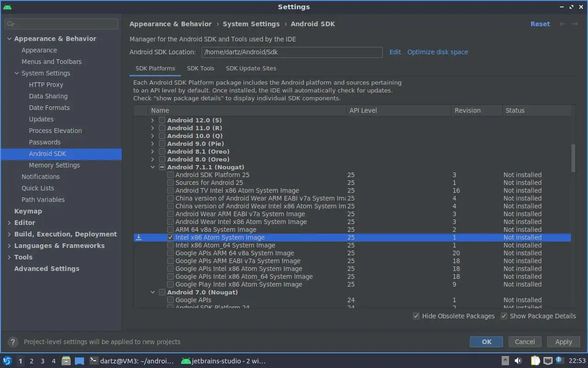
Task: Click the SDK table vertical scrollbar
Action: tap(573, 158)
